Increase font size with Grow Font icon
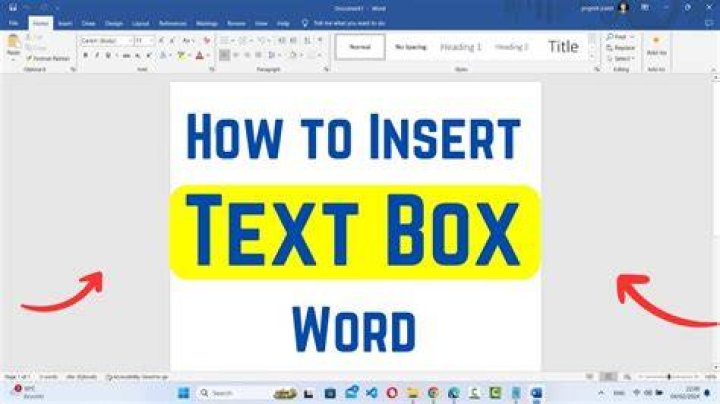 [x=161, y=41]
